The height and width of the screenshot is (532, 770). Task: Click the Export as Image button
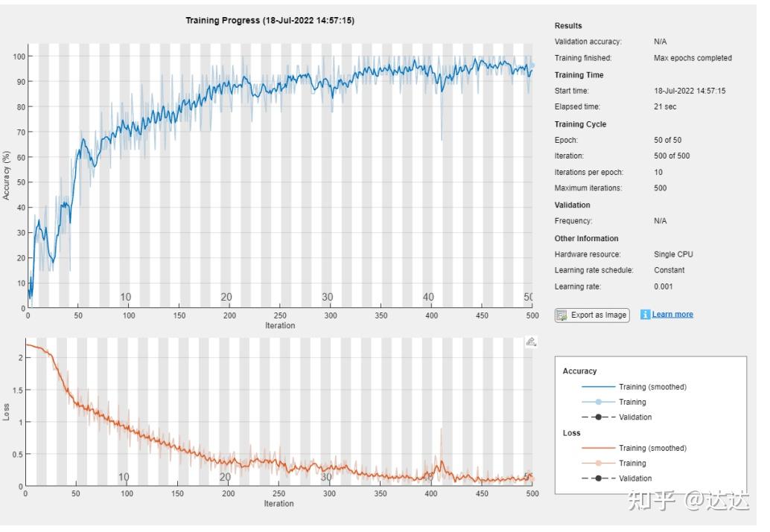click(x=592, y=315)
